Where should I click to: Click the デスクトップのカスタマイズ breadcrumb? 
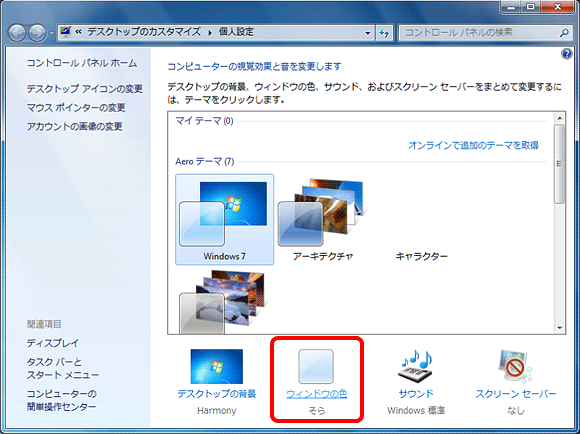point(144,32)
